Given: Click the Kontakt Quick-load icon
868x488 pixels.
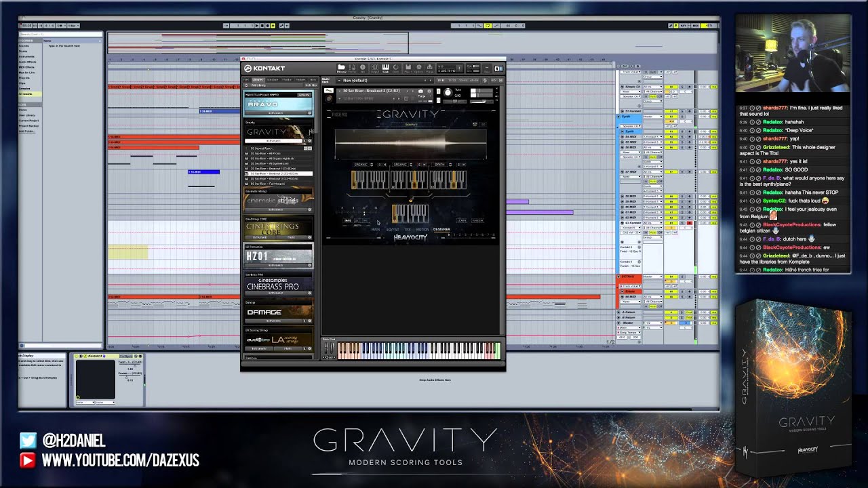Looking at the screenshot, I should pos(395,68).
